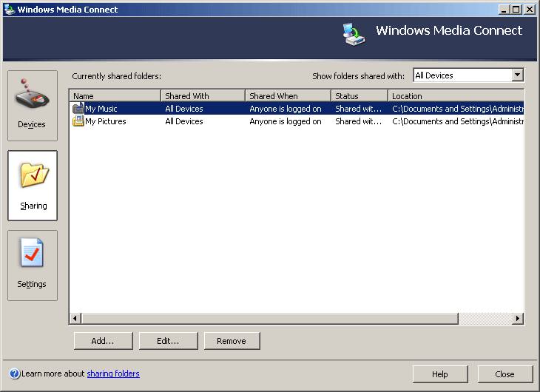Click the horizontal scrollbar left arrow

[75, 318]
